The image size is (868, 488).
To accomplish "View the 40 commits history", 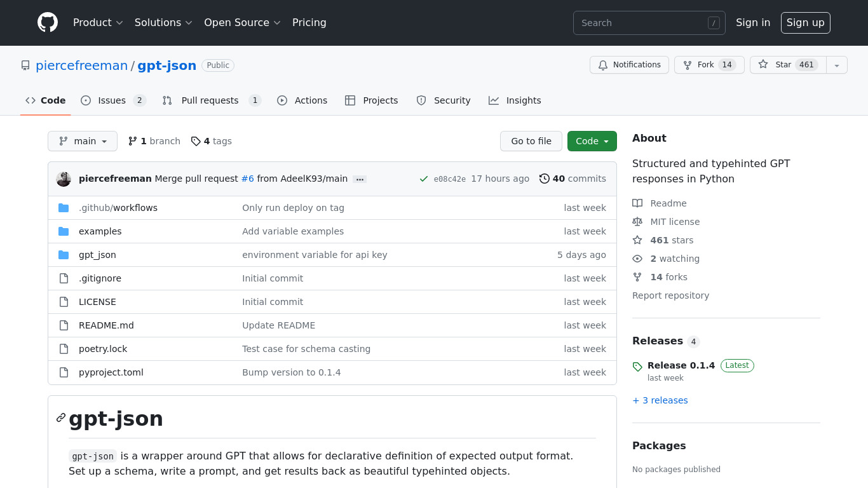I will coord(573,179).
